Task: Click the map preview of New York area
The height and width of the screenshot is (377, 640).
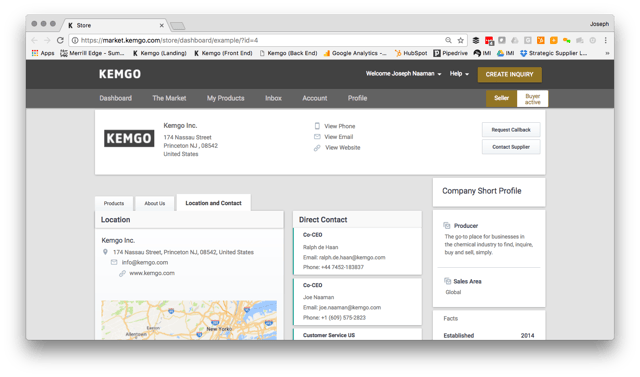Action: pyautogui.click(x=189, y=320)
